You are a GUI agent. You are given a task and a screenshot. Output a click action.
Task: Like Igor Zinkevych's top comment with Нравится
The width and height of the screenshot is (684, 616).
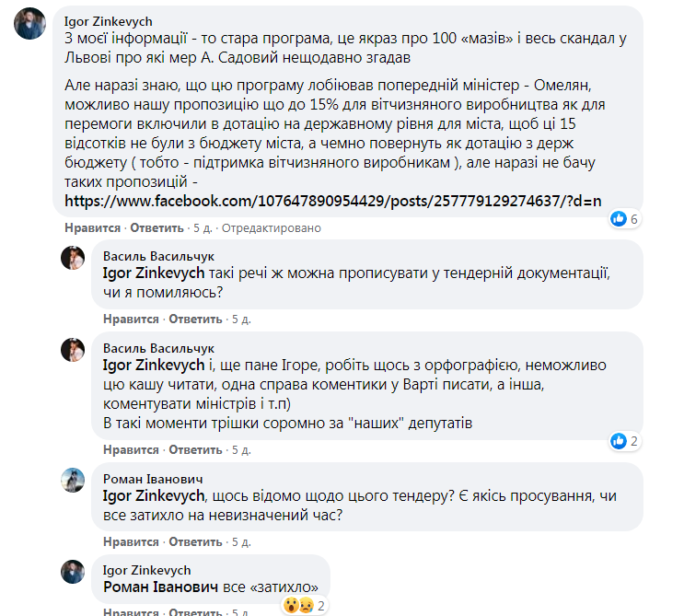[x=93, y=227]
